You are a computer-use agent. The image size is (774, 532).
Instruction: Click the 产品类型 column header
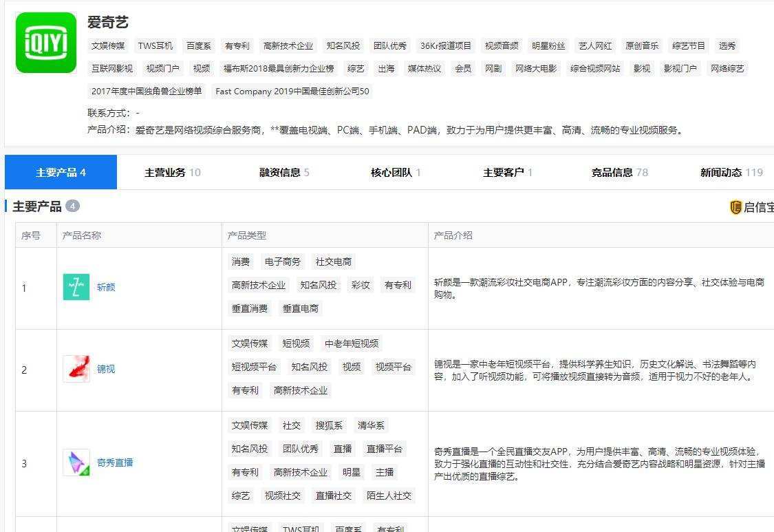pos(247,235)
